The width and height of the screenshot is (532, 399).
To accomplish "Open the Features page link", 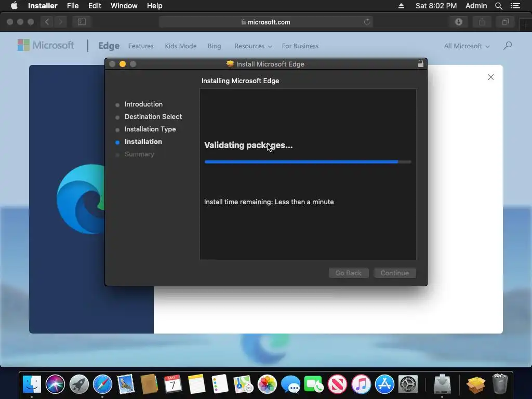I will [x=141, y=46].
